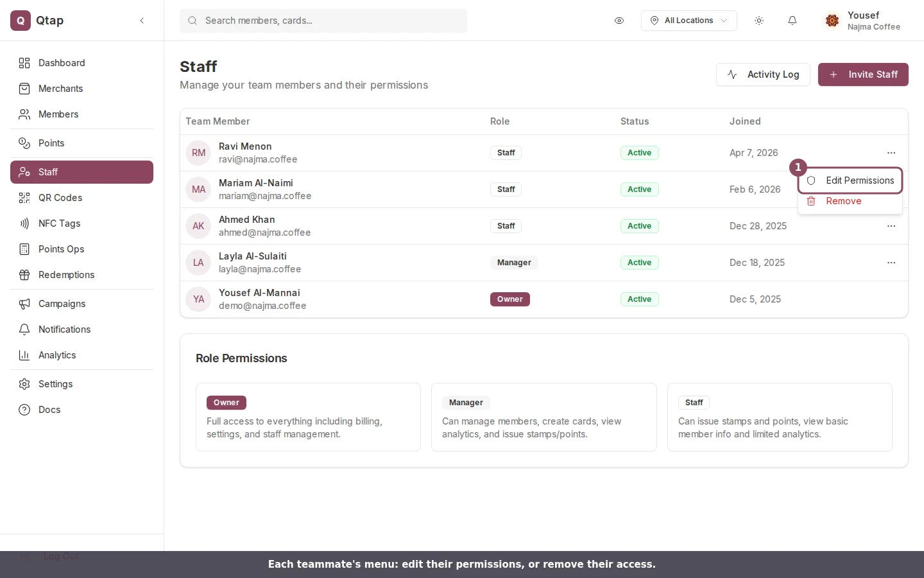Viewport: 924px width, 578px height.
Task: Click the Notifications bell in sidebar
Action: 24,329
